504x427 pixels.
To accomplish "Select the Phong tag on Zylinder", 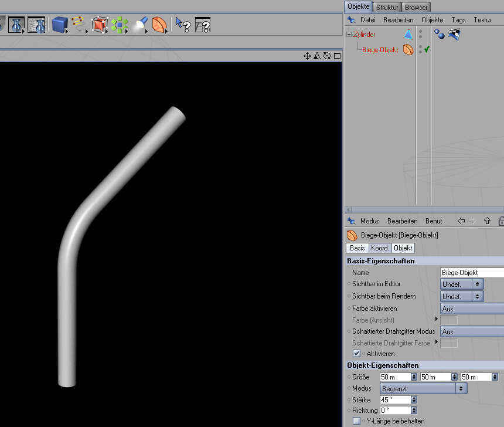I will point(440,33).
